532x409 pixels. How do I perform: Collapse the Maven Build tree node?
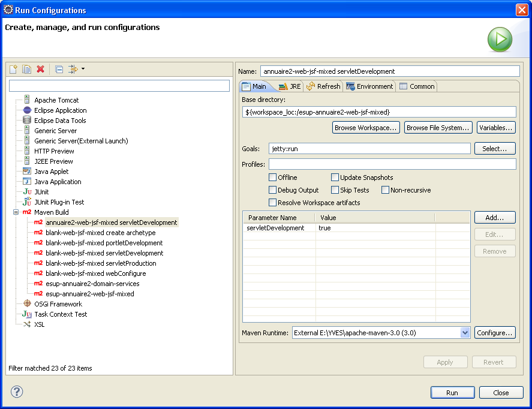click(16, 212)
